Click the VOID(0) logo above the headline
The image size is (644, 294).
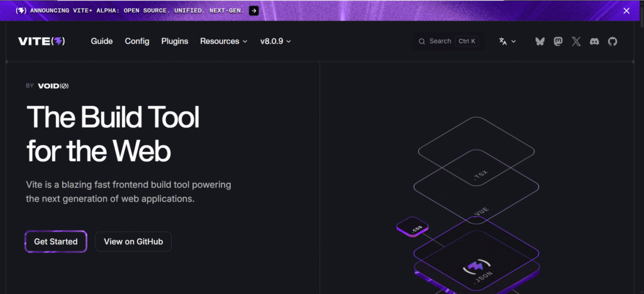[53, 85]
